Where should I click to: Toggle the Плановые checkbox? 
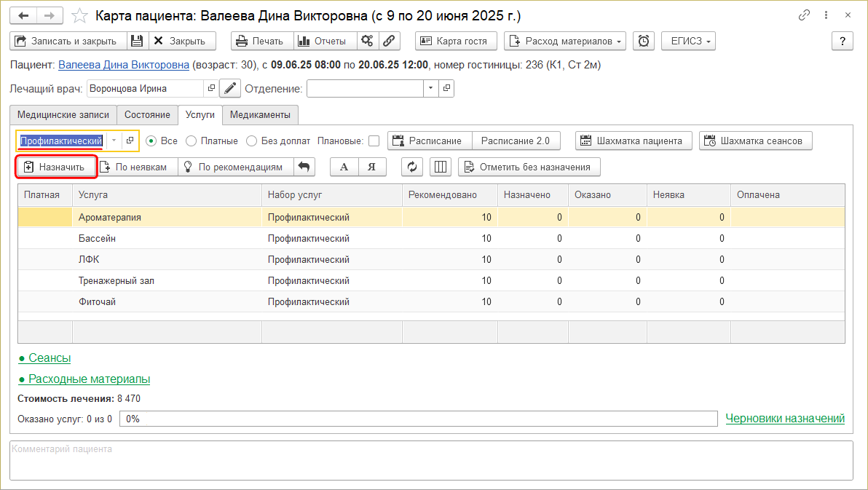click(x=374, y=141)
